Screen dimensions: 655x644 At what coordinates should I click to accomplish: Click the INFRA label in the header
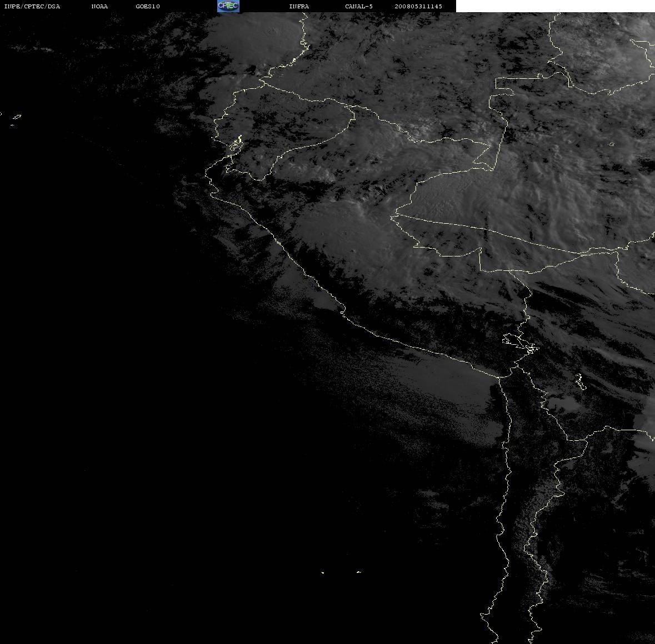(x=299, y=6)
